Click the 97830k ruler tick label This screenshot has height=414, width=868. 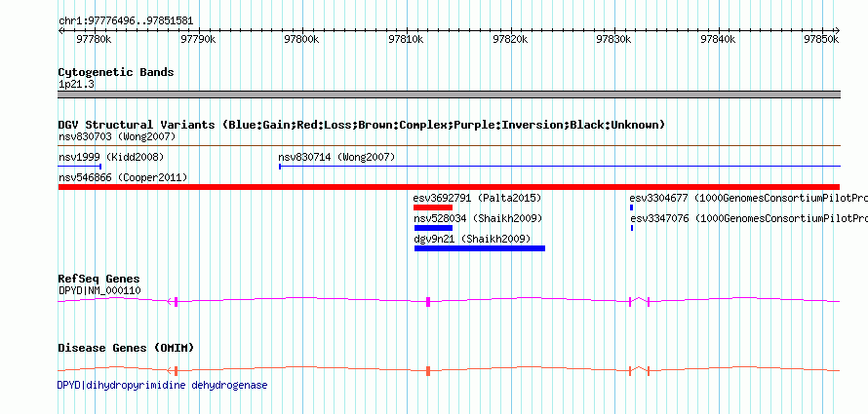coord(614,39)
